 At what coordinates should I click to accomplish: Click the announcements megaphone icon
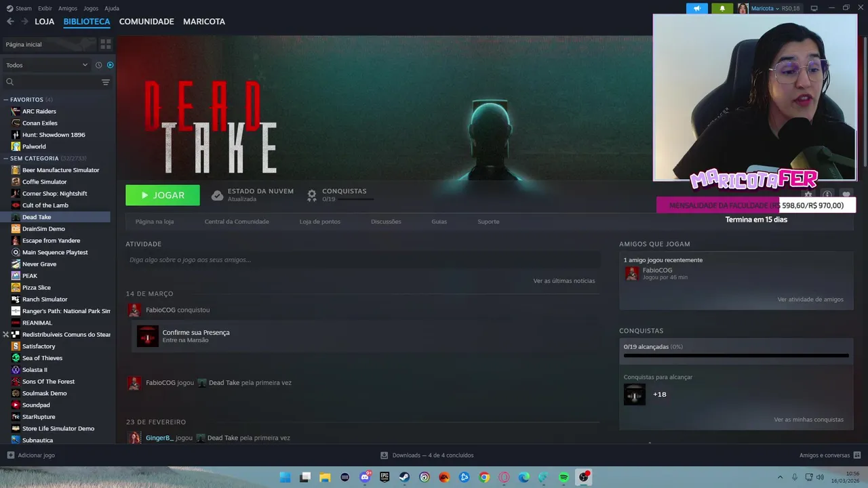pos(697,8)
